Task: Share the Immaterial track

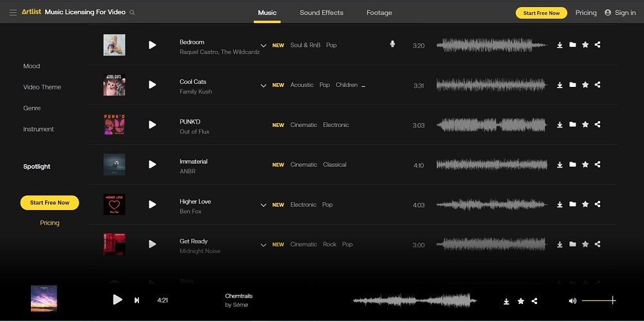Action: pyautogui.click(x=598, y=164)
